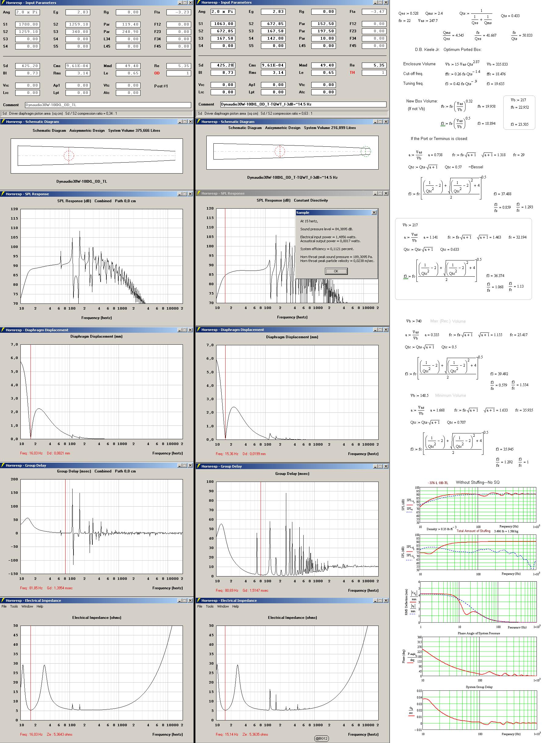
Task: Click lightning icon of right SPL Response window
Action: pyautogui.click(x=198, y=193)
